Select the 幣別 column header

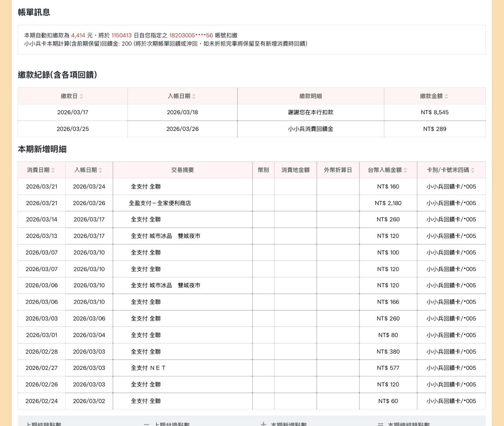(263, 170)
